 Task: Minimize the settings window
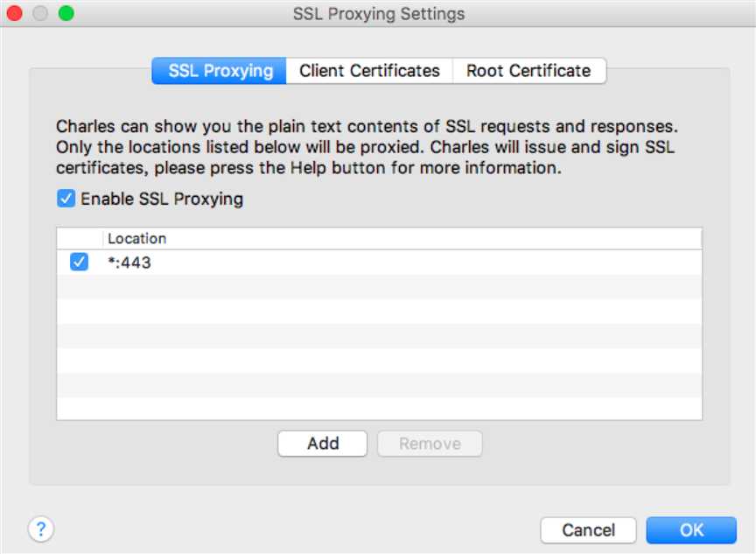(x=40, y=14)
